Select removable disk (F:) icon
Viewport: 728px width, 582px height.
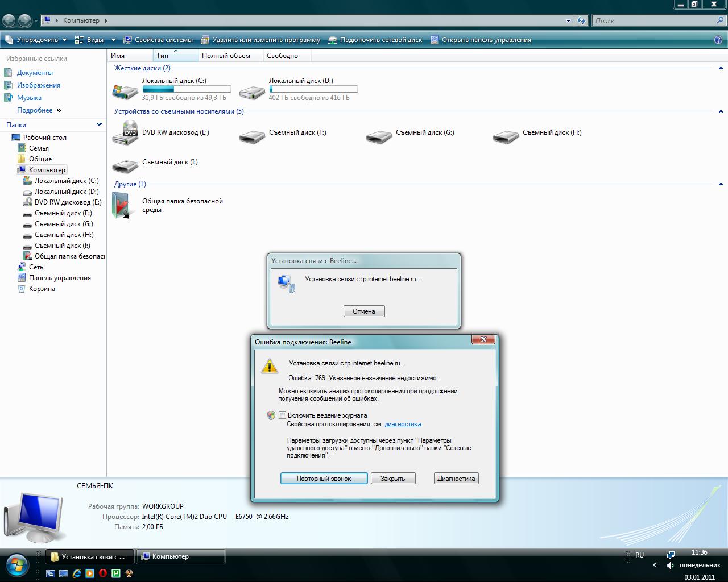[253, 136]
